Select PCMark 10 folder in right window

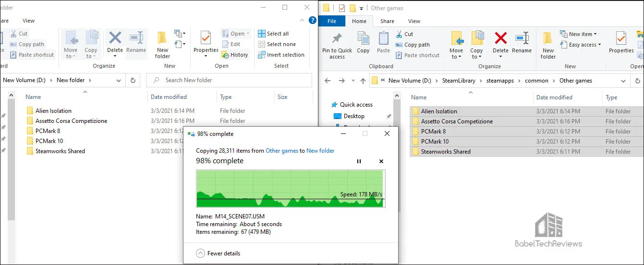[435, 142]
